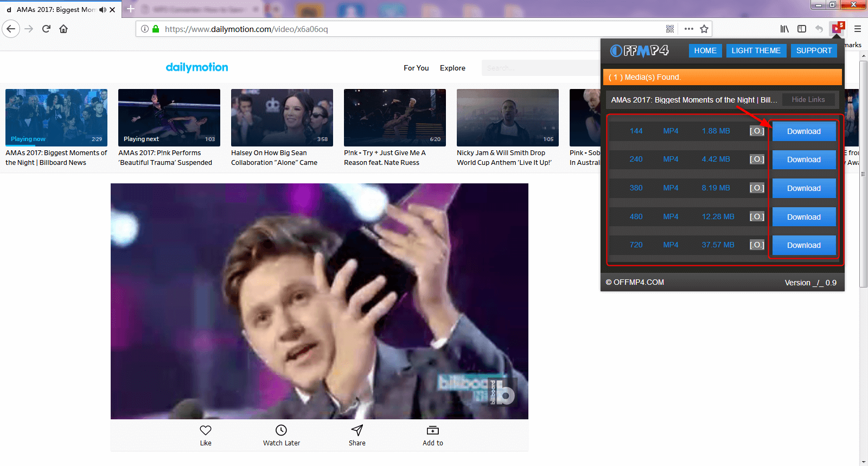Open the Firefox library icon
The image size is (868, 466).
pos(784,29)
